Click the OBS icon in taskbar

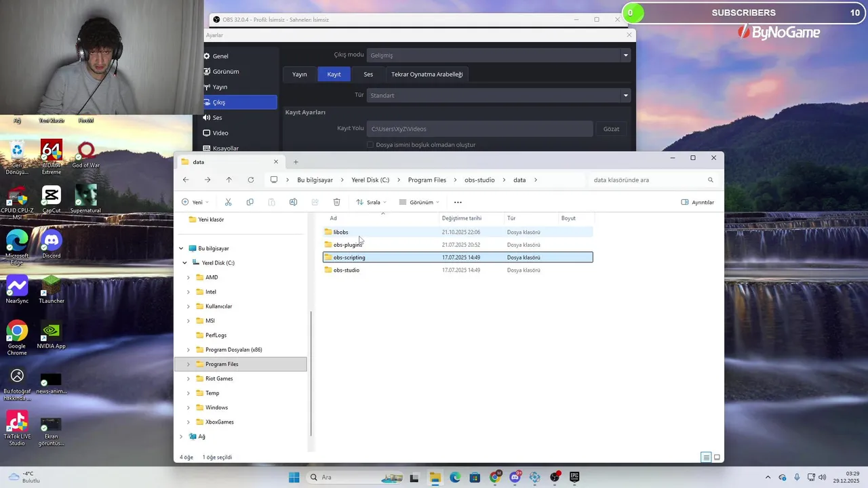coord(555,477)
